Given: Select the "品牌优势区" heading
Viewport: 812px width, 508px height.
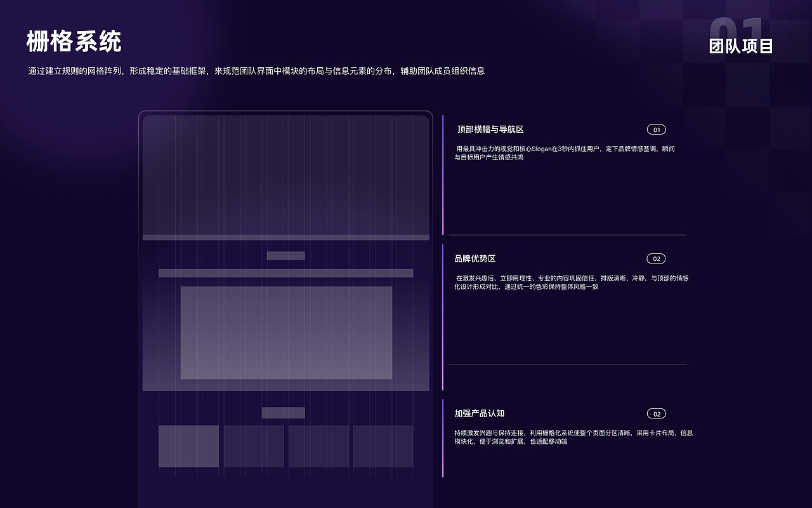Looking at the screenshot, I should click(x=475, y=258).
